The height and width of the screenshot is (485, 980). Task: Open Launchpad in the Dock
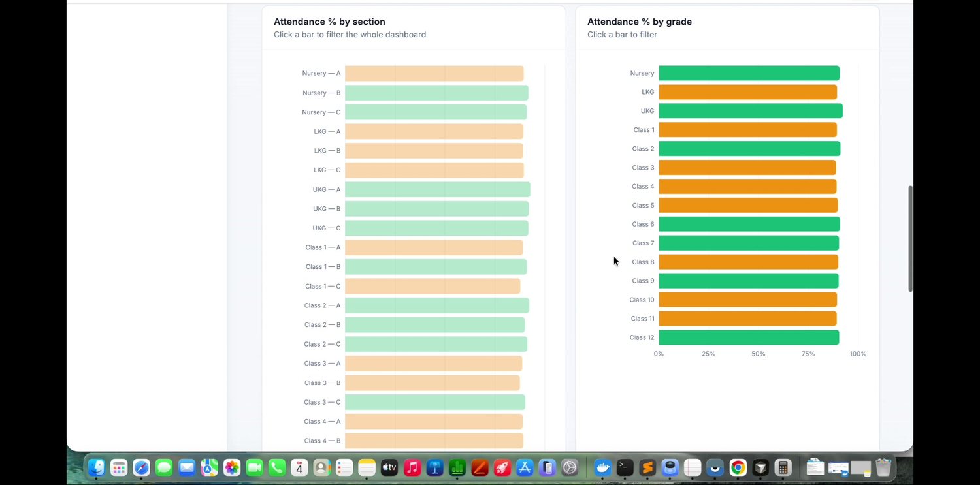pyautogui.click(x=119, y=467)
